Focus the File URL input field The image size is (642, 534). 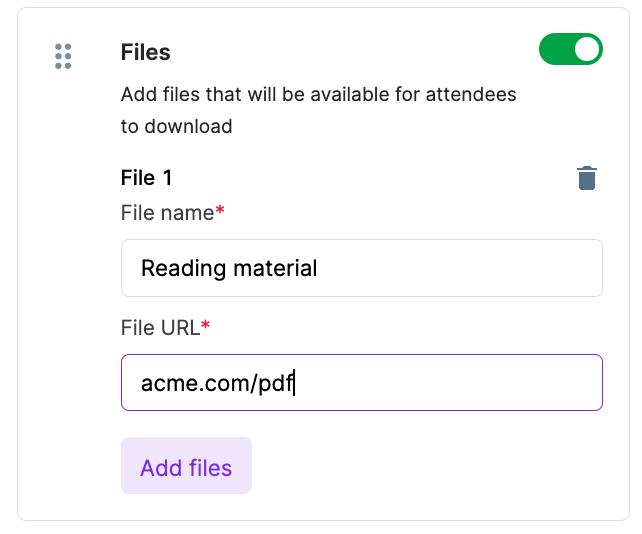coord(361,382)
